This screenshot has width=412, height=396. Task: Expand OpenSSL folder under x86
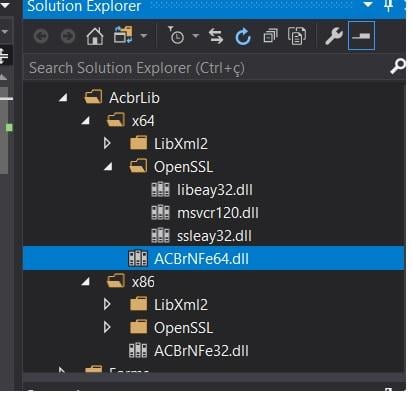(107, 327)
